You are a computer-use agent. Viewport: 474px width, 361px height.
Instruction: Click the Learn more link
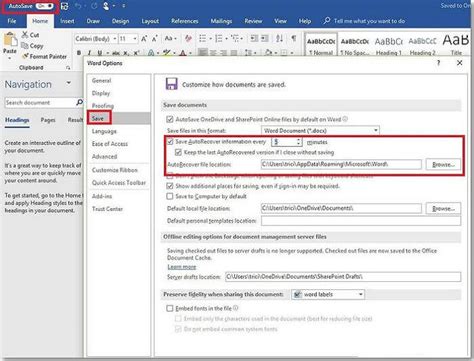click(x=182, y=267)
